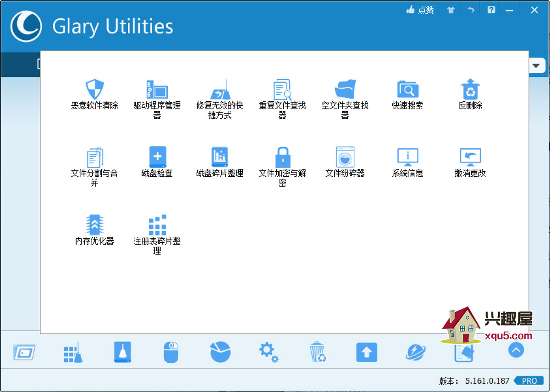This screenshot has width=550, height=392.
Task: Open 文件分割与合并 file splitter and joiner
Action: point(94,167)
